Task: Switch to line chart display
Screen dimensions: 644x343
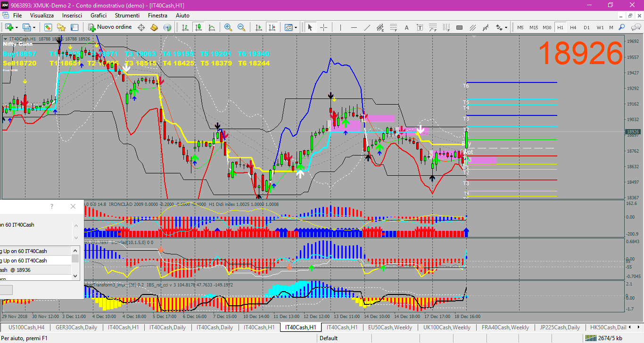Action: pos(212,27)
